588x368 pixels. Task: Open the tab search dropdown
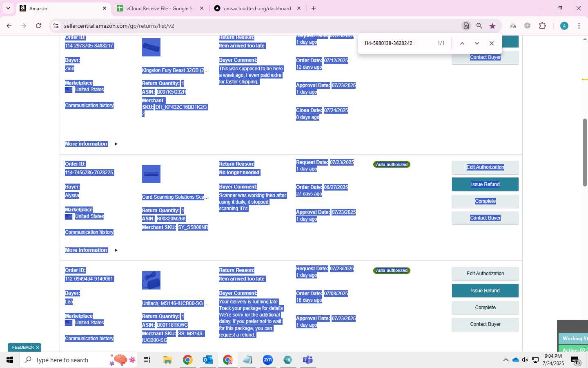(8, 8)
